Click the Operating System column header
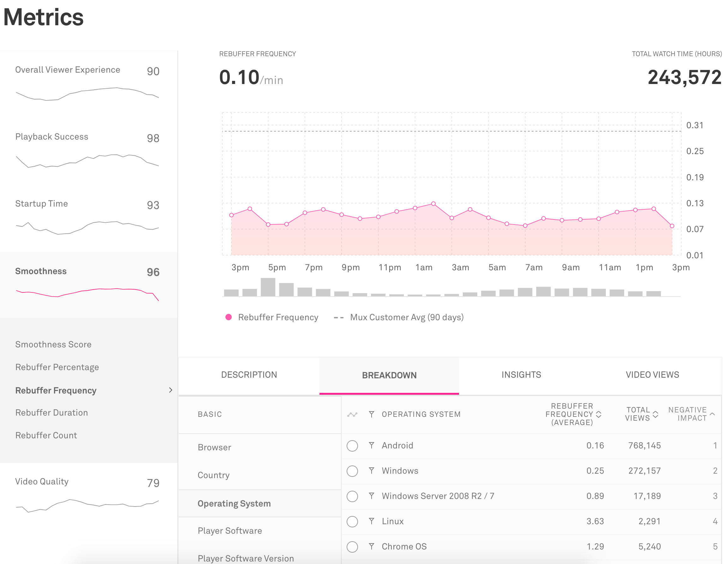Image resolution: width=728 pixels, height=564 pixels. pos(421,414)
